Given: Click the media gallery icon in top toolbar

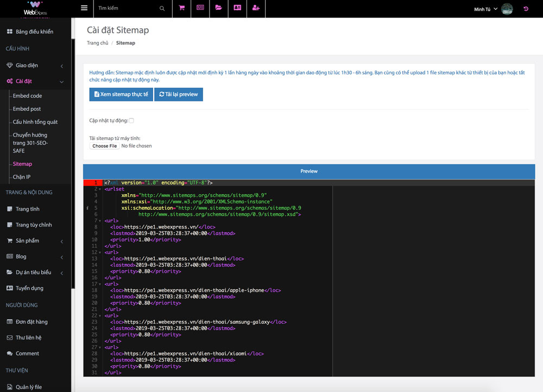Looking at the screenshot, I should (x=200, y=8).
